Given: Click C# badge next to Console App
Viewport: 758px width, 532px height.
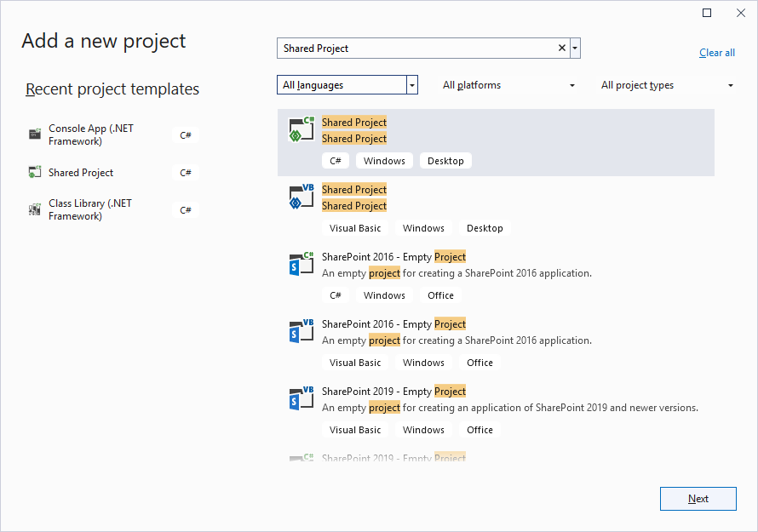Looking at the screenshot, I should pos(186,135).
